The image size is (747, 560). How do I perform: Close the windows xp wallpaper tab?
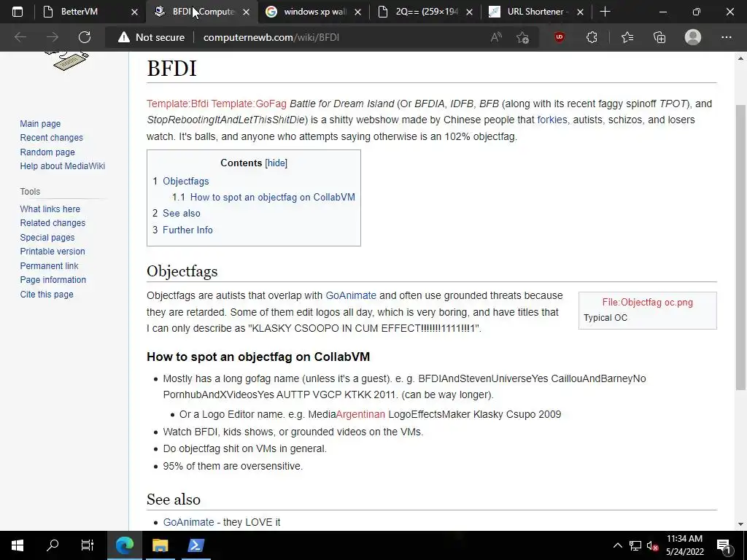pyautogui.click(x=357, y=12)
